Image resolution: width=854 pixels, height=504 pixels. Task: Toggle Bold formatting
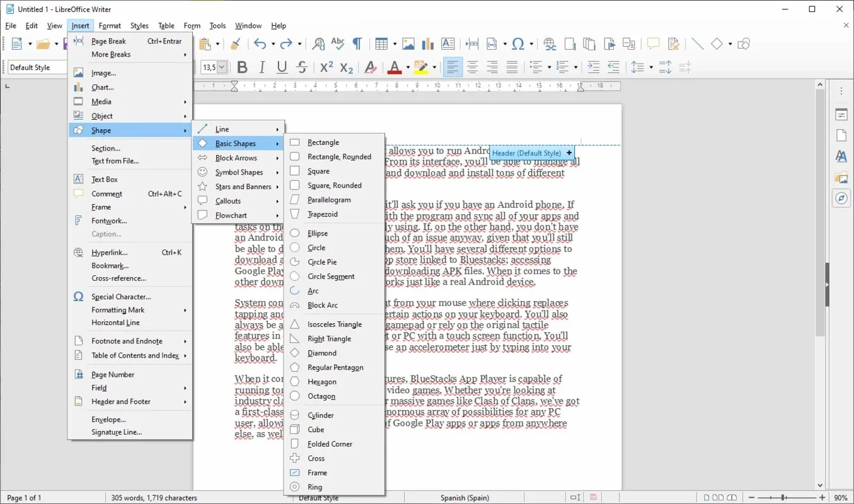[242, 67]
